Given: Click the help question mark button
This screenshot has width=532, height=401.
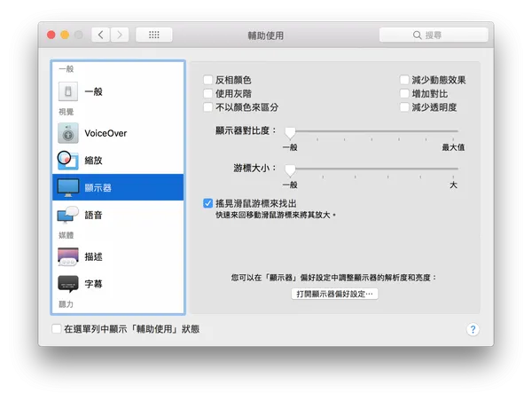Looking at the screenshot, I should pyautogui.click(x=473, y=329).
